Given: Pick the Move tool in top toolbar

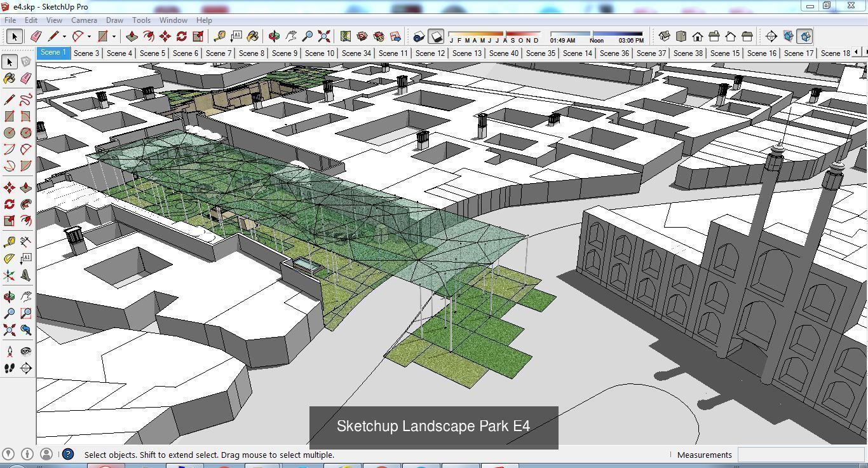Looking at the screenshot, I should (165, 36).
